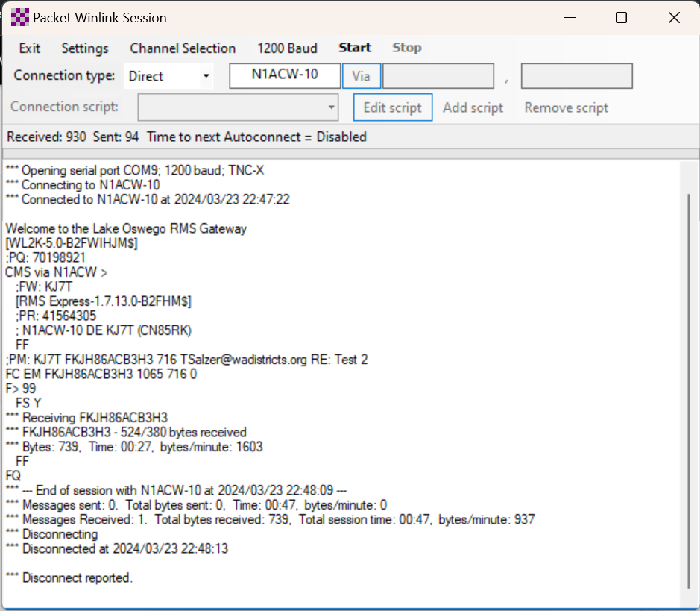Maximize the Packet Winlink Session window
The width and height of the screenshot is (700, 611).
[x=621, y=18]
